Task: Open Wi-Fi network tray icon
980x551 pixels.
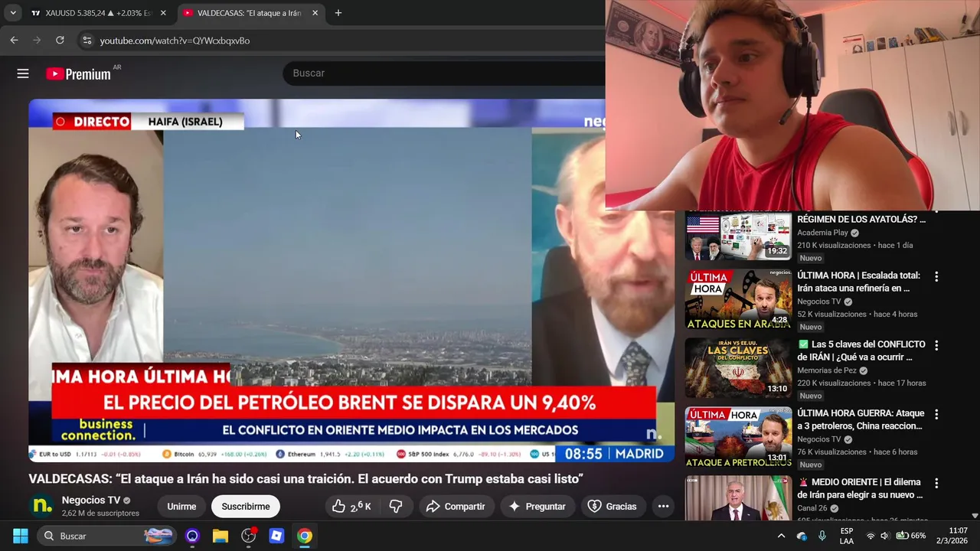Action: 871,536
